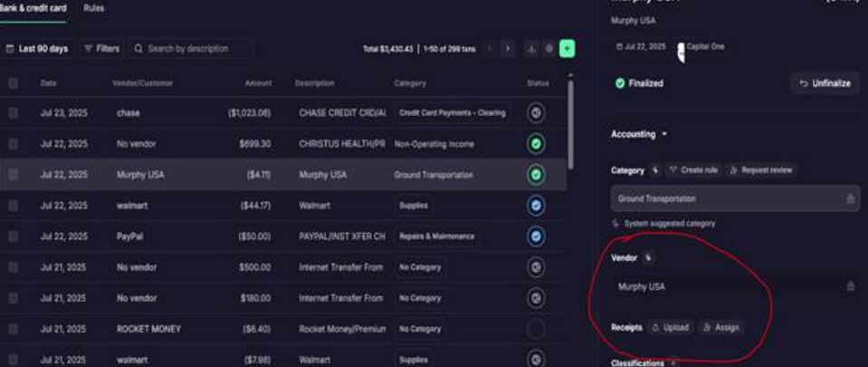Tick the checkbox for the Walmart $44.17 row

coord(14,206)
